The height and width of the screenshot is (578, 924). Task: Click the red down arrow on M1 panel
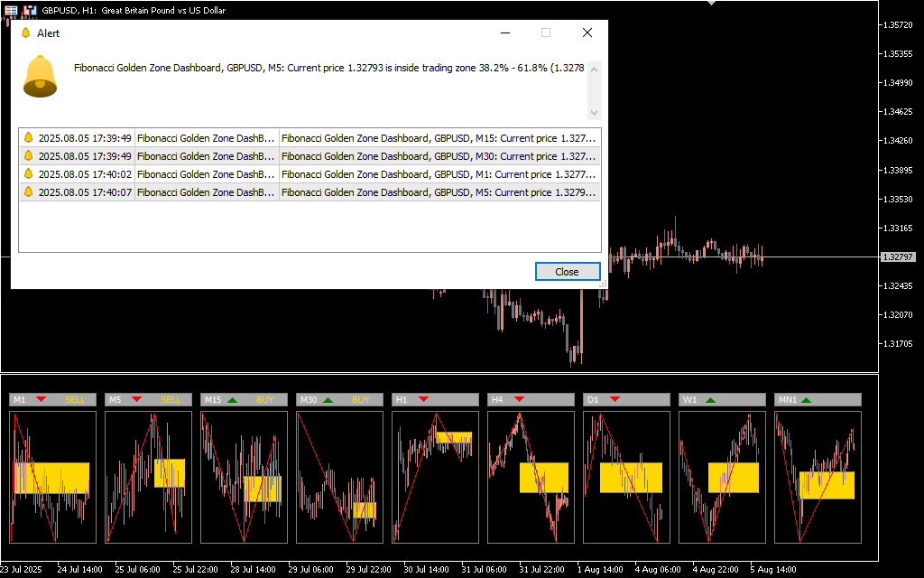[41, 399]
